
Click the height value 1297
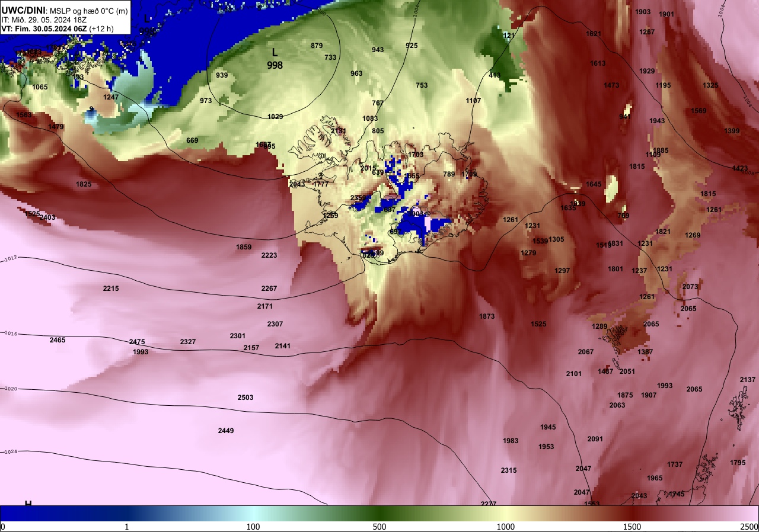562,271
